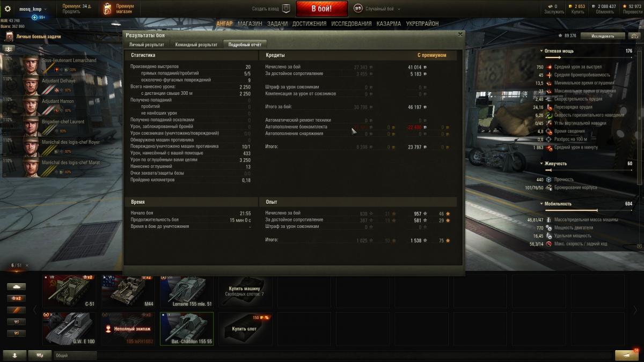Toggle the bottom carousel filter button

(17, 333)
